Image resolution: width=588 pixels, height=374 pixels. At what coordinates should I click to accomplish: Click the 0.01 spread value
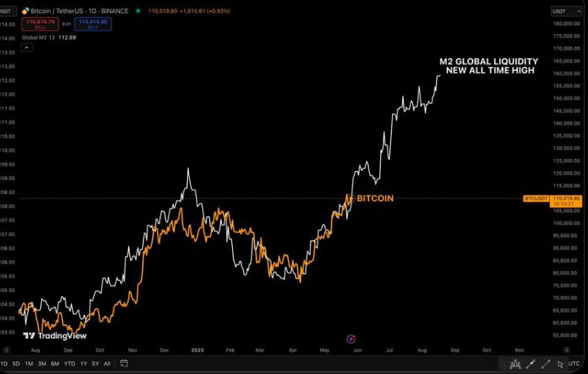tap(66, 24)
